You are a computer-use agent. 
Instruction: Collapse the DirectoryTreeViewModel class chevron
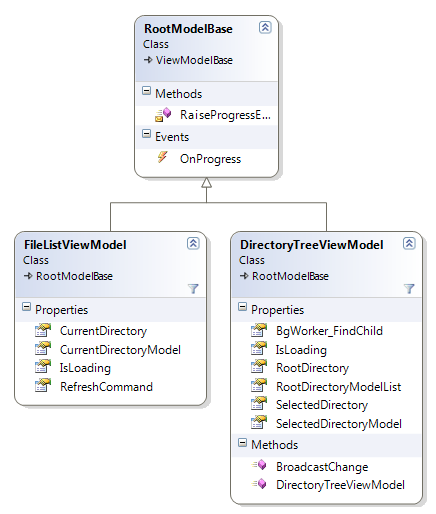coord(409,243)
